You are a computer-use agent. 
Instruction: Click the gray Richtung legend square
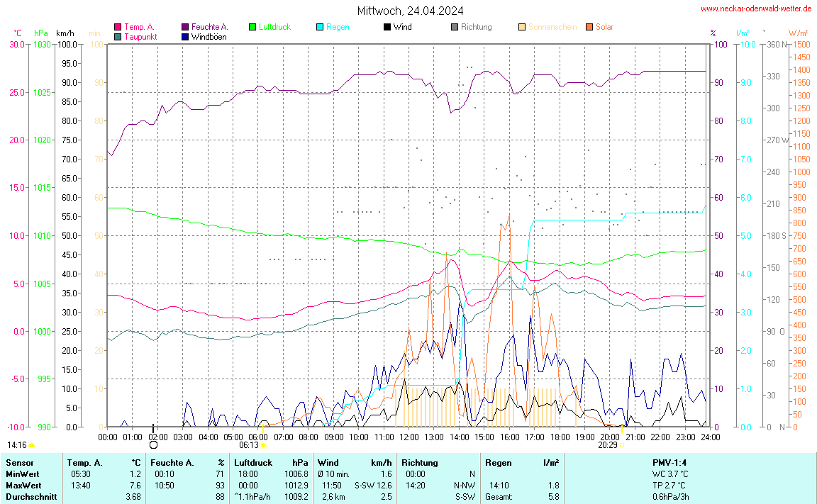455,27
